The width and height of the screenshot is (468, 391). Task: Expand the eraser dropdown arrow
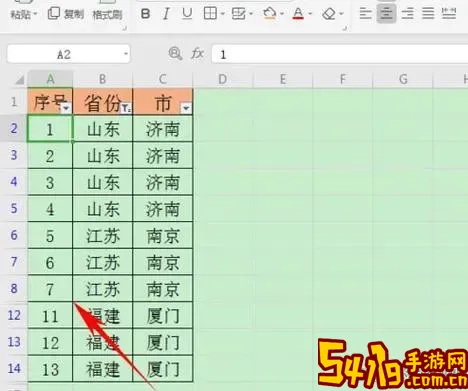[x=341, y=14]
